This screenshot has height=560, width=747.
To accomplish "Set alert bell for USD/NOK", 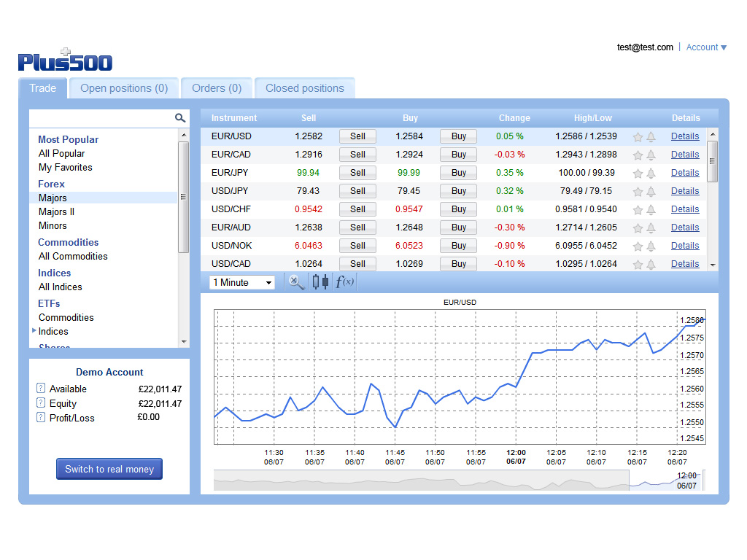I will pyautogui.click(x=651, y=246).
